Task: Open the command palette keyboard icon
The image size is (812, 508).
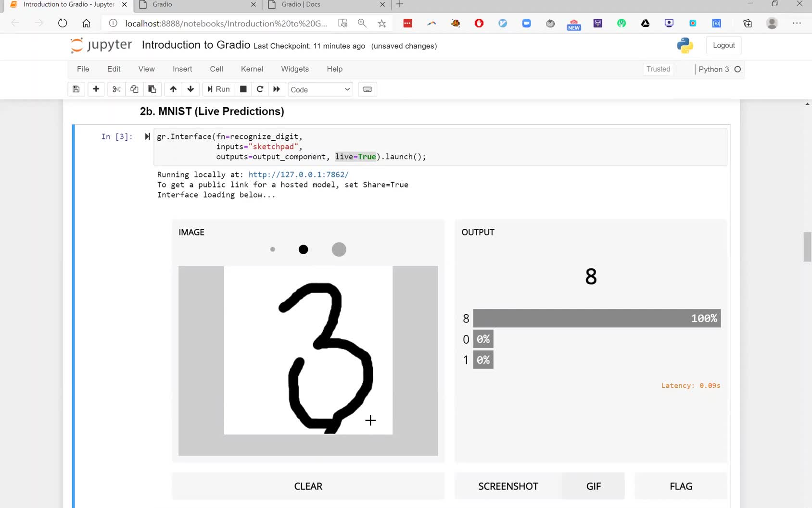Action: (367, 89)
